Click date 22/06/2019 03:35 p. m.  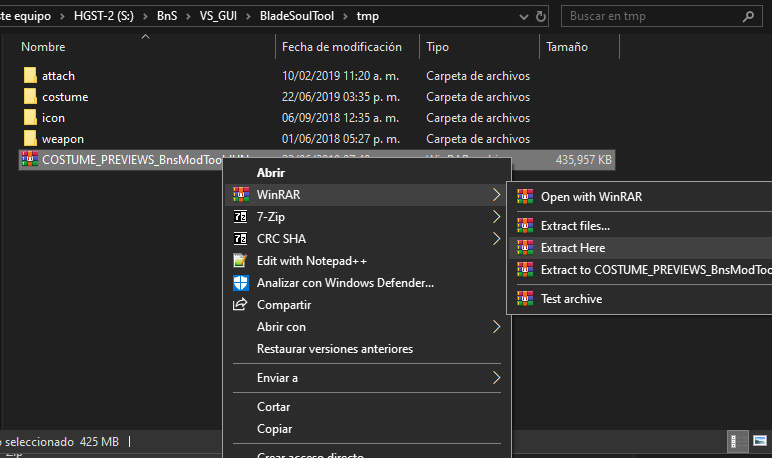[341, 97]
